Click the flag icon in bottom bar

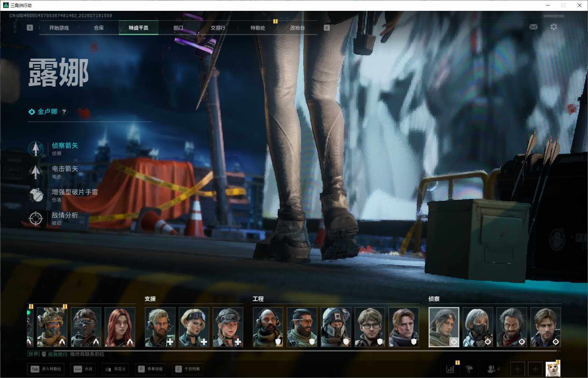pyautogui.click(x=469, y=369)
